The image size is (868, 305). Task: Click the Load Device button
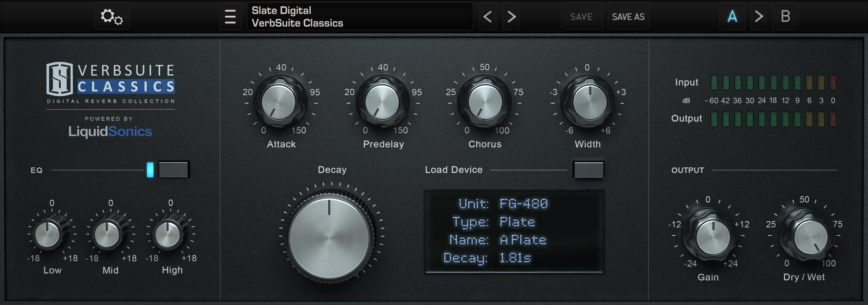click(x=588, y=170)
